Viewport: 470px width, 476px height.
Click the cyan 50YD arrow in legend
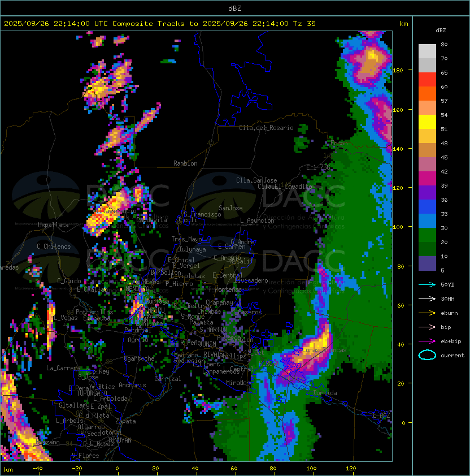pos(427,285)
